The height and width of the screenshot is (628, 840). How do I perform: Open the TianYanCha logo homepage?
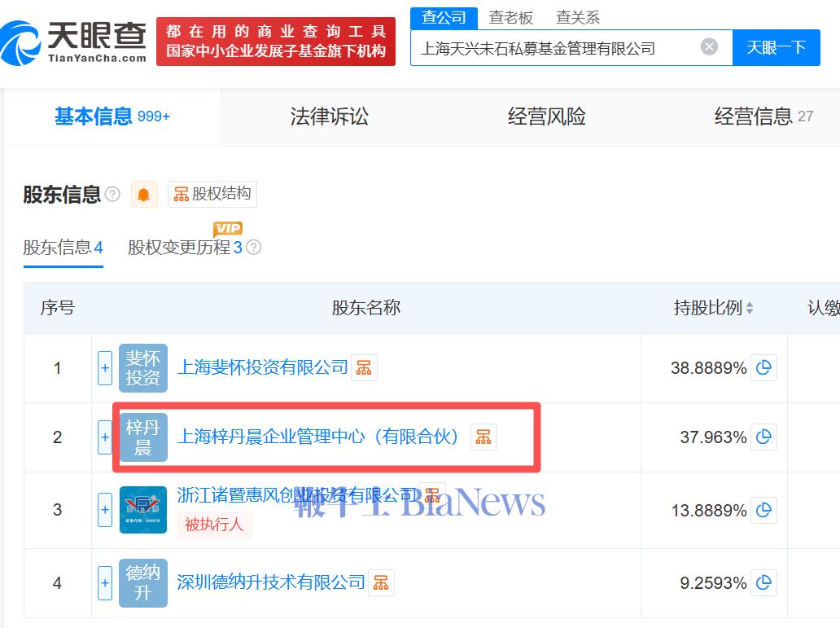point(73,42)
